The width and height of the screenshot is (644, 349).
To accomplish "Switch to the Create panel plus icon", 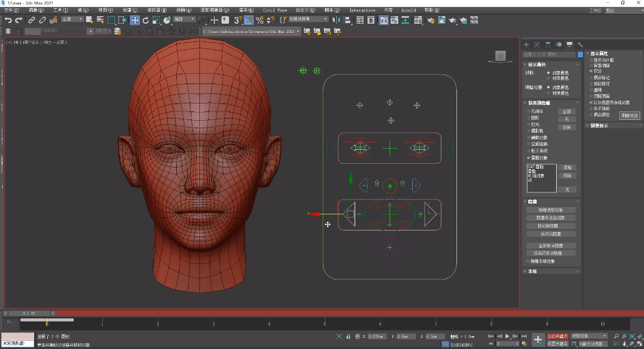I will tap(526, 44).
